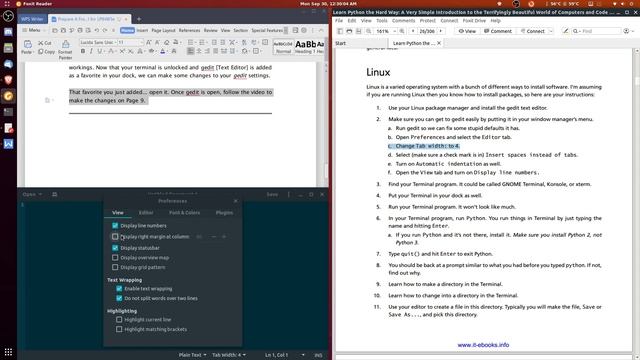Image resolution: width=640 pixels, height=360 pixels.
Task: Open the Foxit zoom percentage dropdown
Action: coord(394,31)
